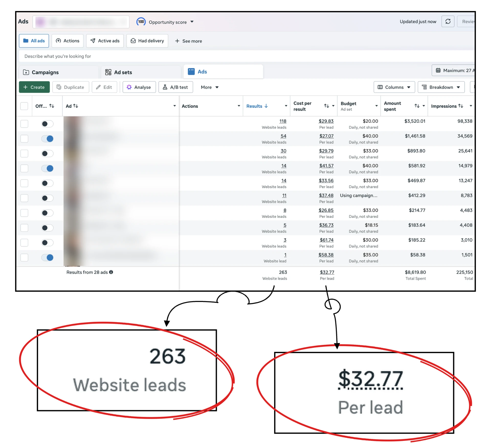Click sort arrows next to Impressions header
Image resolution: width=491 pixels, height=448 pixels.
click(x=461, y=106)
